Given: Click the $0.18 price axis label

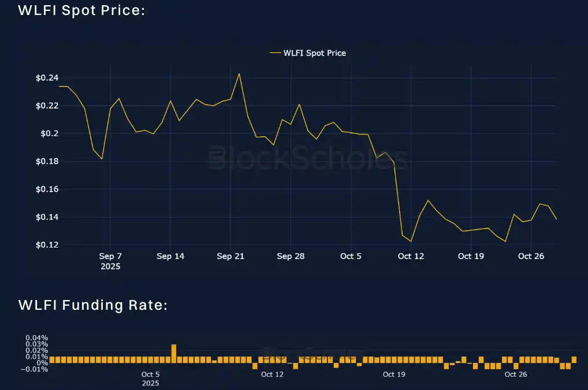Looking at the screenshot, I should (x=46, y=162).
